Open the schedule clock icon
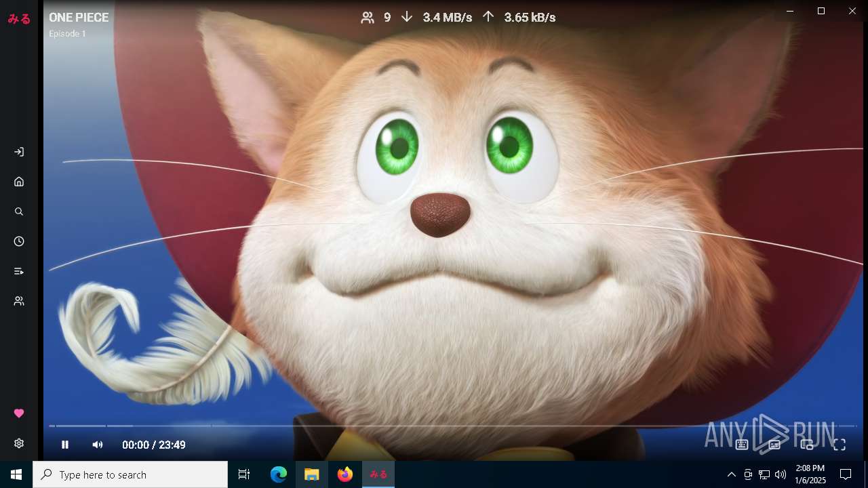Image resolution: width=868 pixels, height=488 pixels. point(19,241)
